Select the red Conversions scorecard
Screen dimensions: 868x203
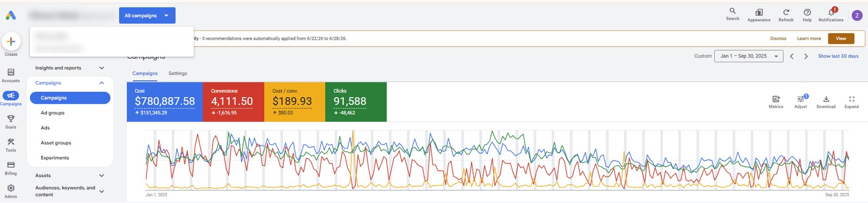point(234,102)
